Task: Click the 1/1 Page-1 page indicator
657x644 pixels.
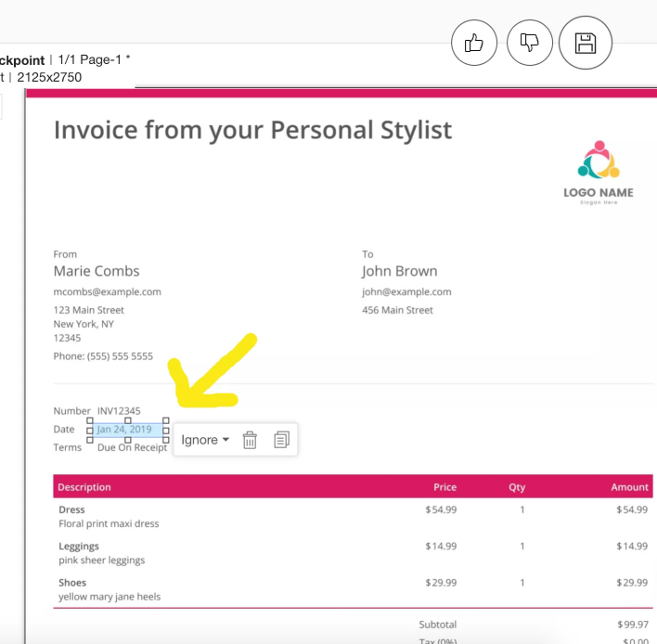Action: point(94,60)
